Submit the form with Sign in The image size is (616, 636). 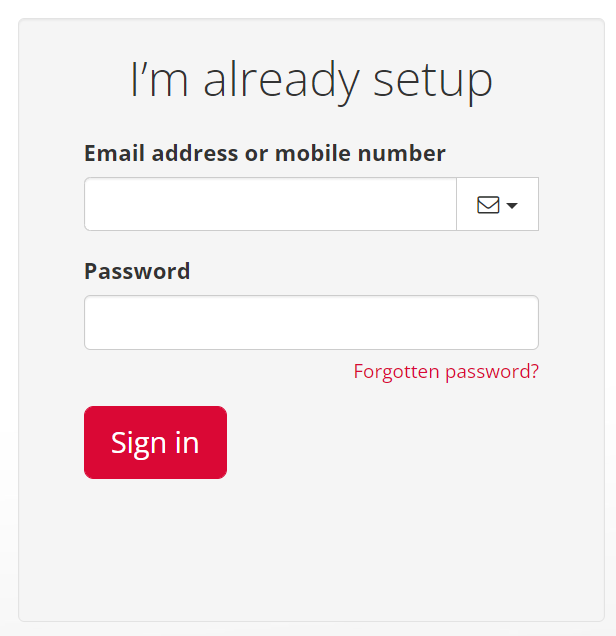tap(155, 442)
